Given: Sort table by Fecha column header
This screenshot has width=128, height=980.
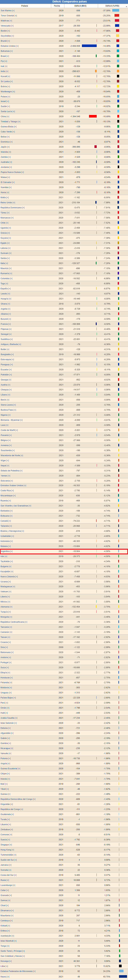Looking at the screenshot, I should pos(57,6).
